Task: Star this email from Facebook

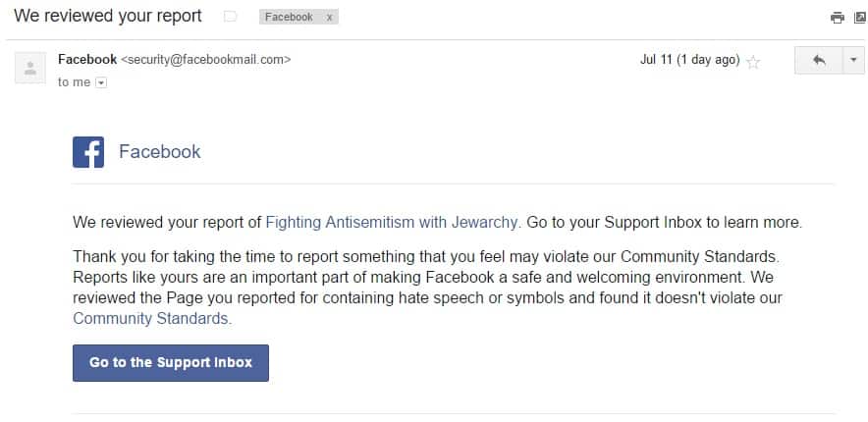Action: point(752,62)
